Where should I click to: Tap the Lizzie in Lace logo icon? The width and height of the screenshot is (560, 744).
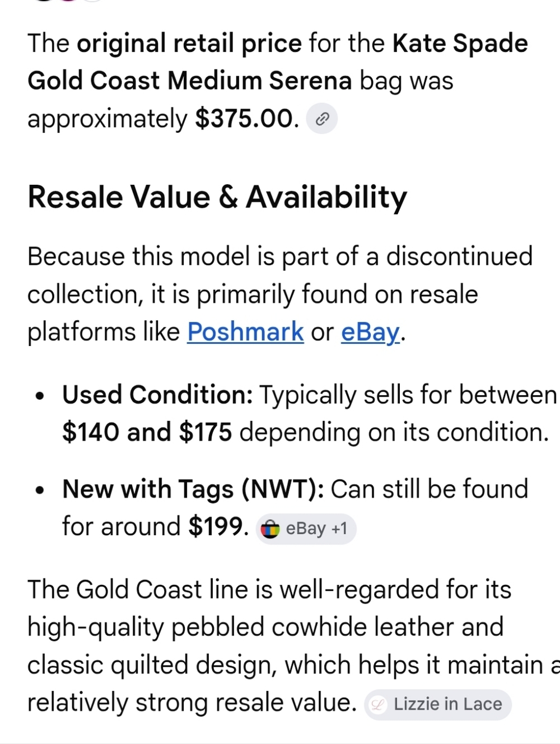tap(379, 705)
